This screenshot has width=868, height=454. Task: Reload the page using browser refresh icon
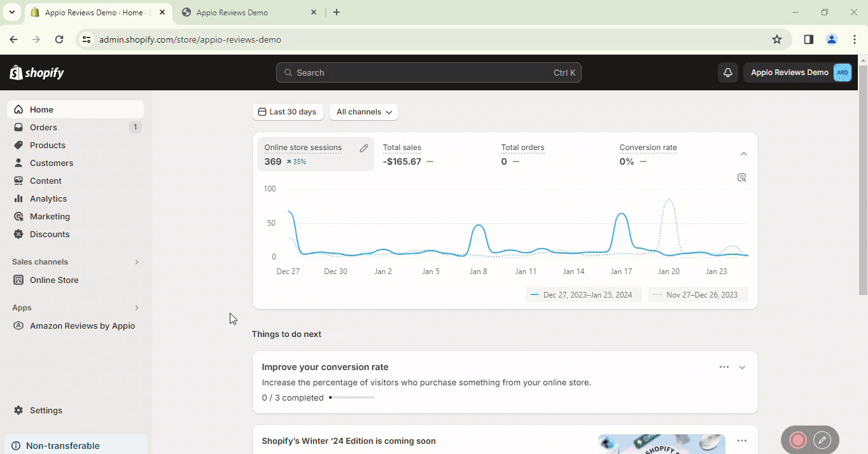[x=59, y=39]
